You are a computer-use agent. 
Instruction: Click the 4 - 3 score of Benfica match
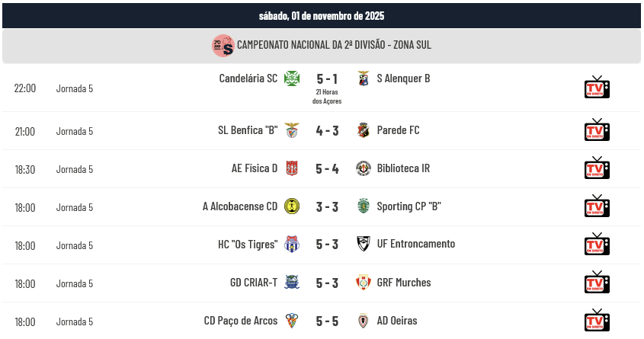[327, 130]
